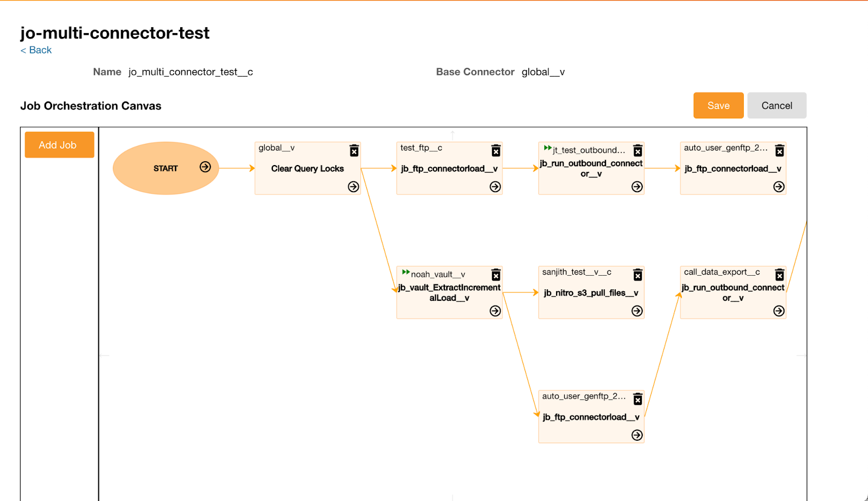Delete the sanjith_test__v__c job

coord(638,275)
